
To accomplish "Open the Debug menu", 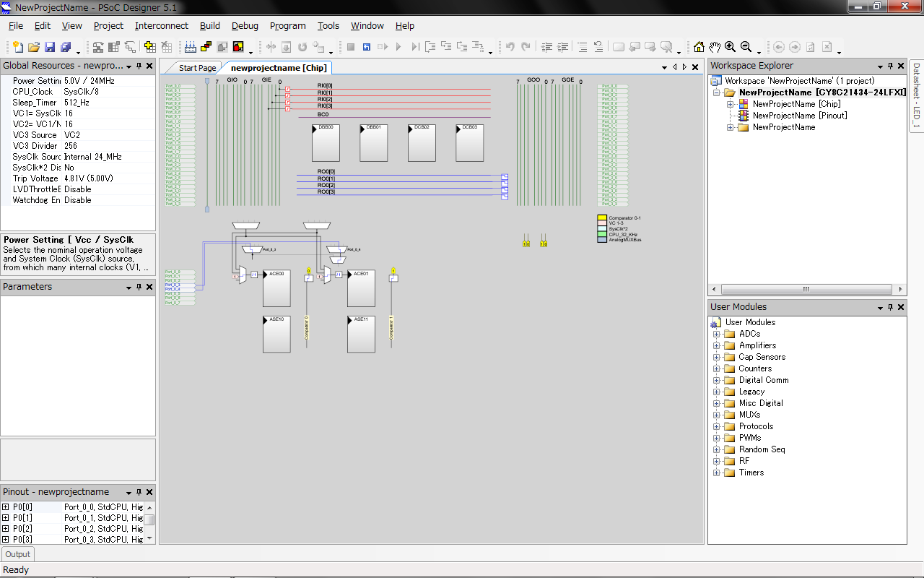I will click(245, 25).
